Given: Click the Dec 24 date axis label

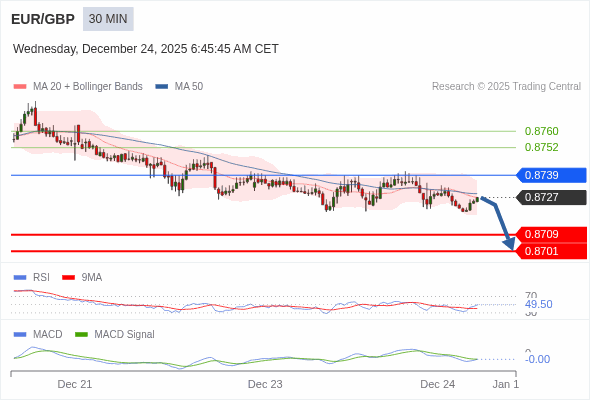Looking at the screenshot, I should pyautogui.click(x=437, y=384).
